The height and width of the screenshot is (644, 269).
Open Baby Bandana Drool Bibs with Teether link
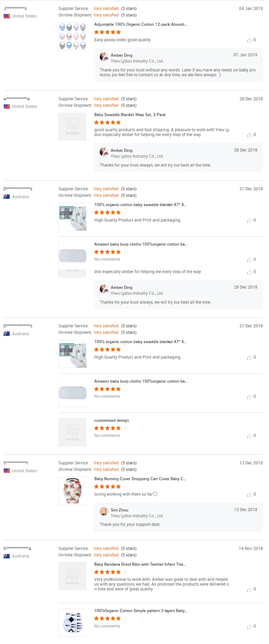[140, 564]
